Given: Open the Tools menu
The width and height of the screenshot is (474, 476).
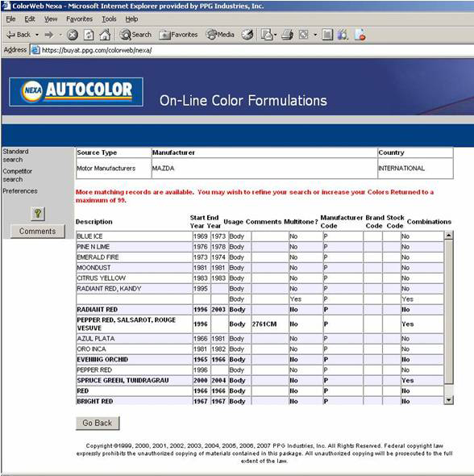Looking at the screenshot, I should (109, 19).
